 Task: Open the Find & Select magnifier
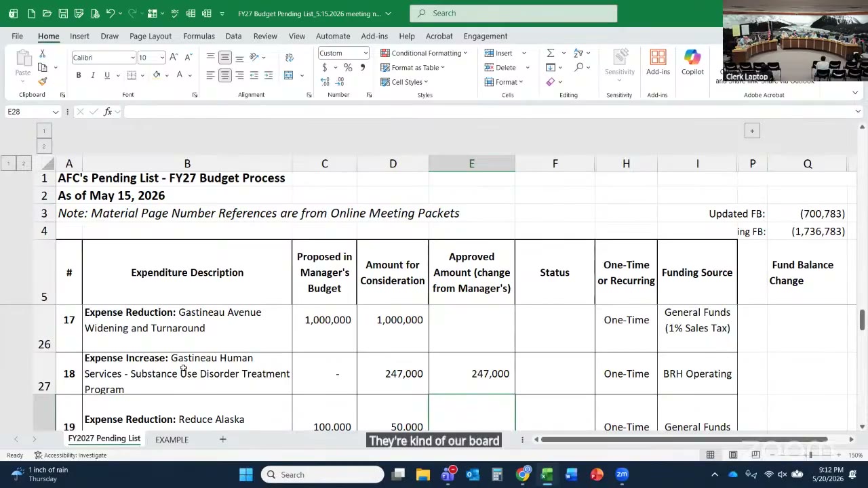[x=579, y=67]
